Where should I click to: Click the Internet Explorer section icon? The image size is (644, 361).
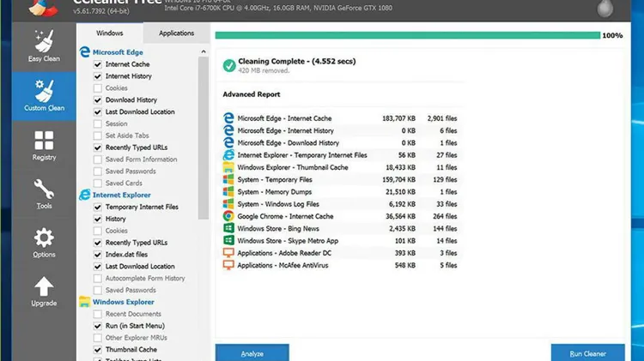point(85,195)
